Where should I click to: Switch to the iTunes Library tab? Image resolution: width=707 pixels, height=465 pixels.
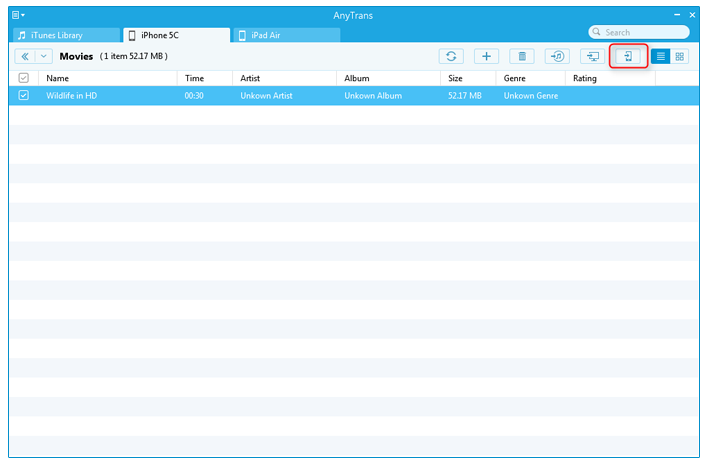67,35
